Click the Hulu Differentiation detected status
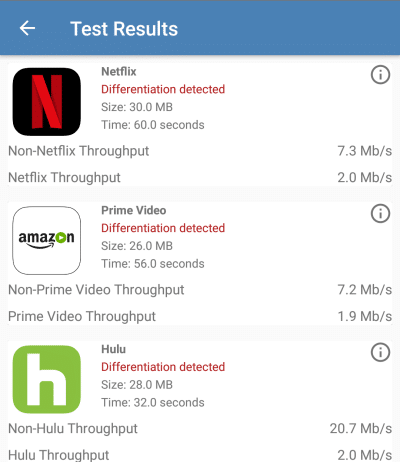The width and height of the screenshot is (400, 462). 163,367
